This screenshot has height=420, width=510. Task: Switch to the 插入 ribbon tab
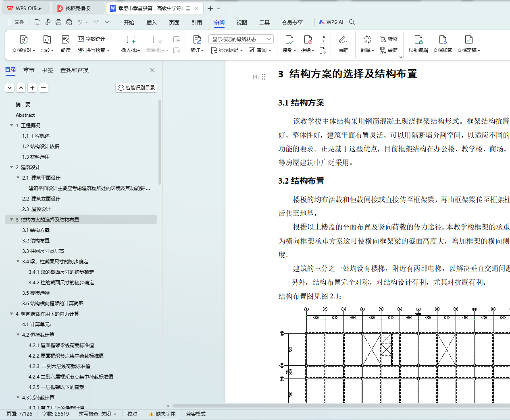pos(152,23)
